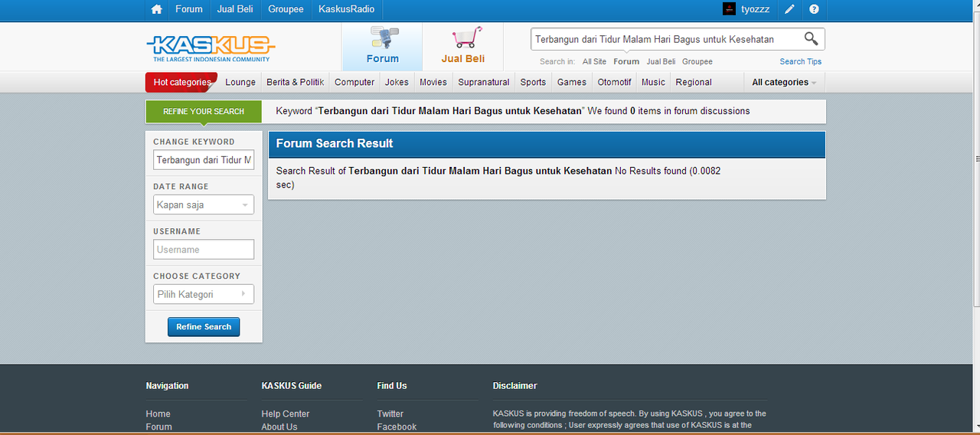Click the home icon in top bar
Viewport: 980px width, 435px height.
pos(157,9)
